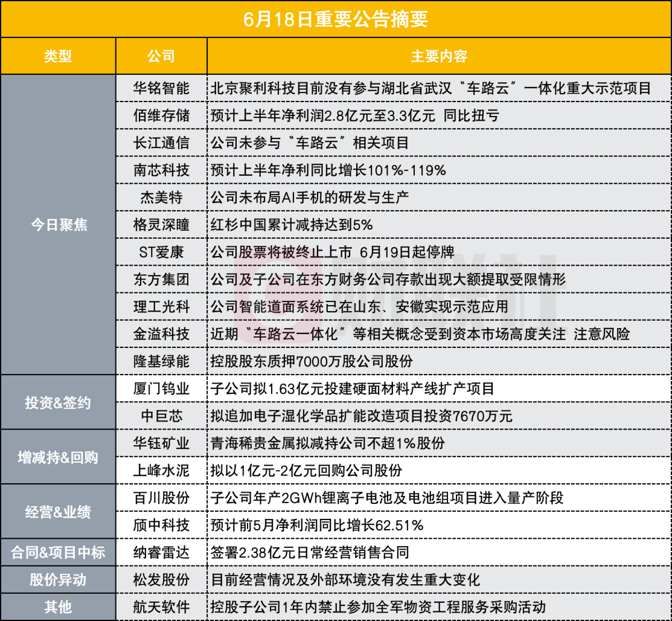This screenshot has height=621, width=672.
Task: Select company cell 金溢科技
Action: (162, 334)
